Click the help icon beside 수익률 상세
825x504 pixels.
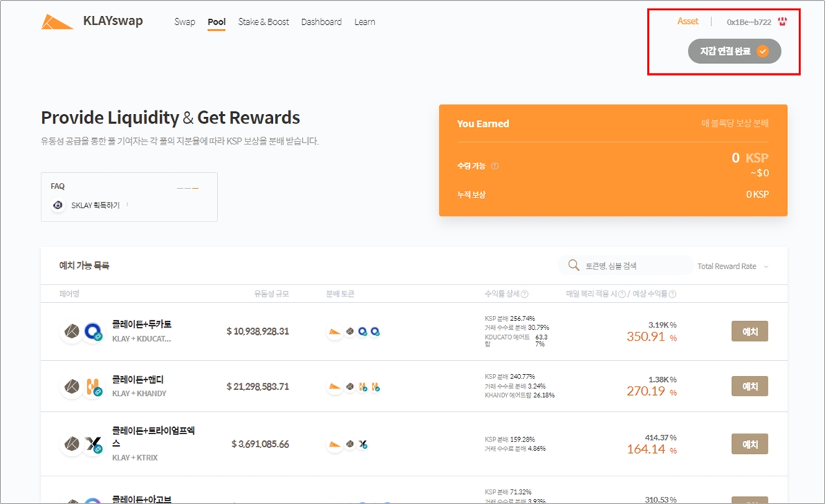(x=524, y=294)
